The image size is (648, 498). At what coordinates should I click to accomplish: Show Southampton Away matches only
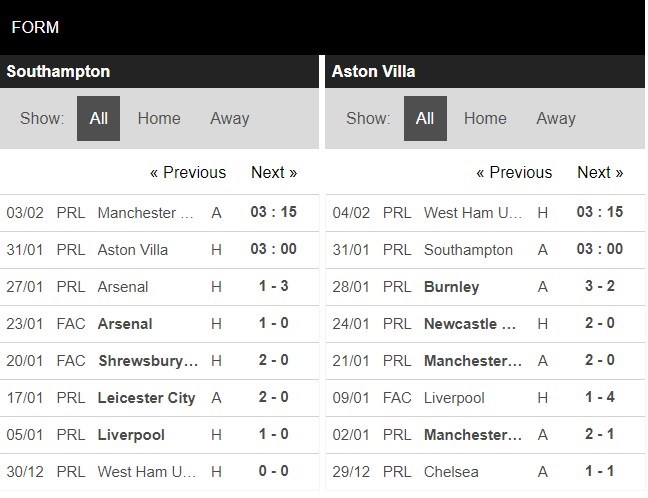(x=230, y=119)
